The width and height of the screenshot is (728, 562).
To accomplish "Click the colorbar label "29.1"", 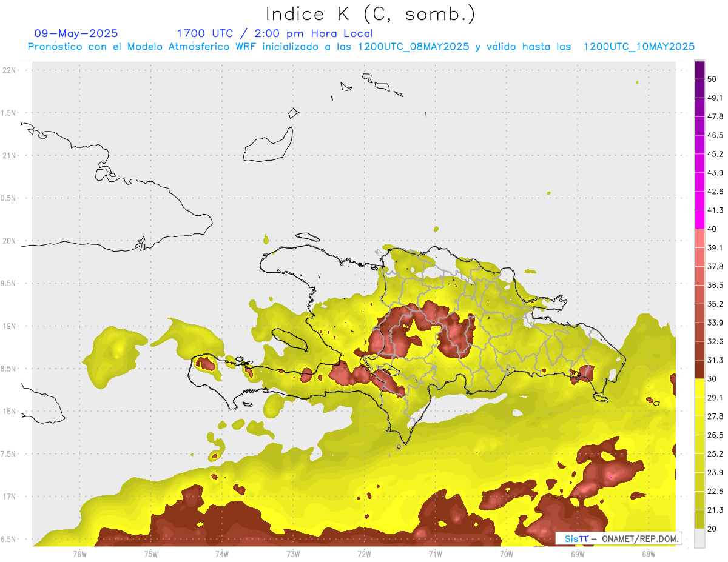I will point(715,398).
